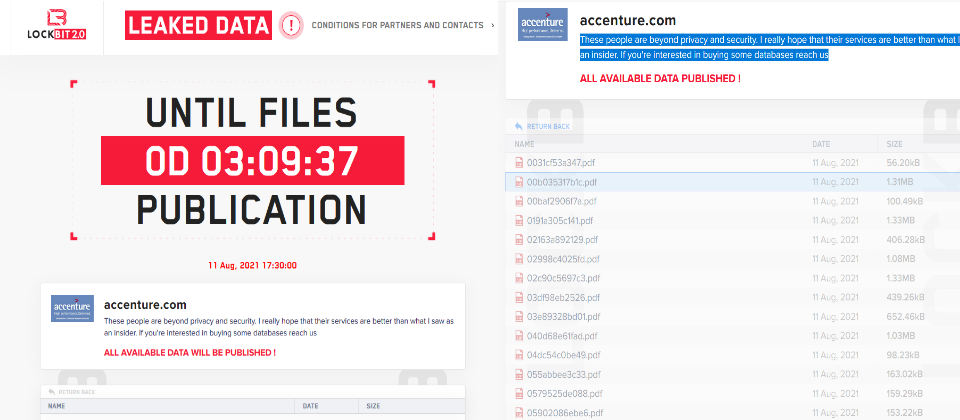The width and height of the screenshot is (960, 420).
Task: Click PDF icon for 03df98eb2526.pdf
Action: pyautogui.click(x=519, y=298)
